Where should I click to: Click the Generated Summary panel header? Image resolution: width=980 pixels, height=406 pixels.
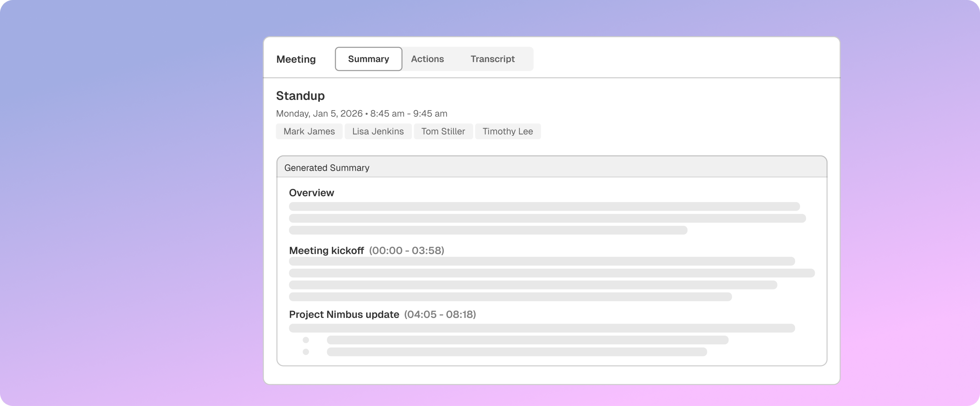click(327, 168)
